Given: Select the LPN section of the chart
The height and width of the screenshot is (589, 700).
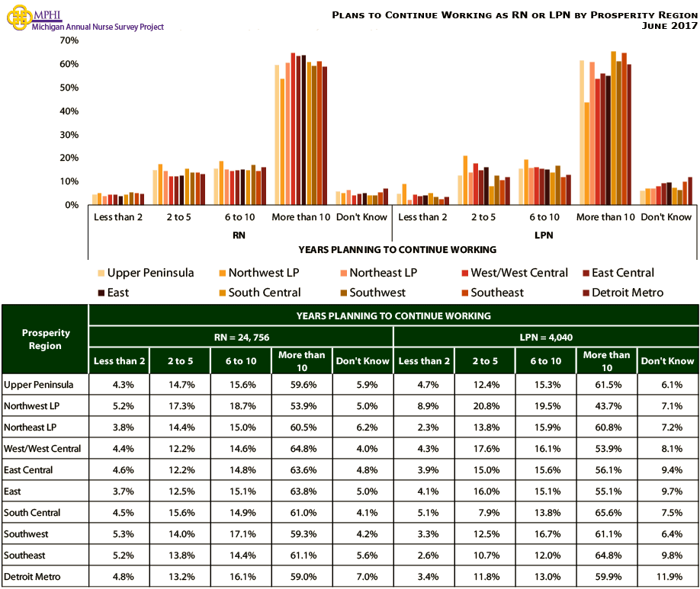Looking at the screenshot, I should point(544,235).
